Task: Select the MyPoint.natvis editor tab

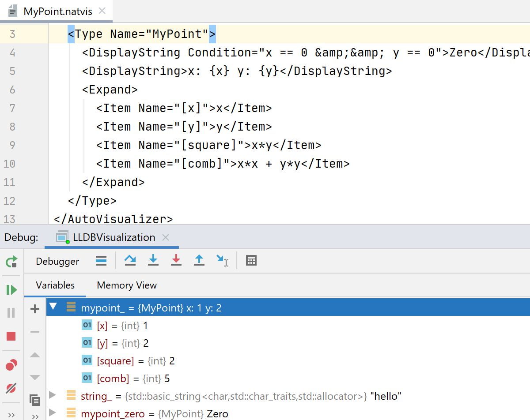Action: click(57, 11)
